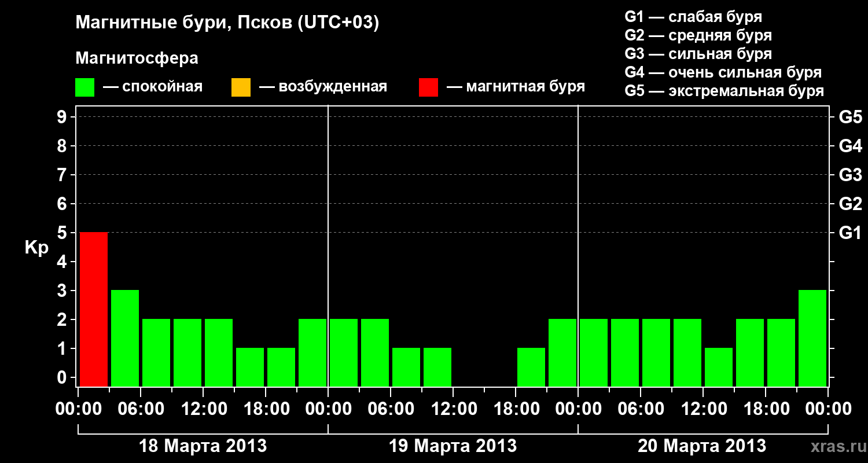Screen dimensions: 868x463
Task: Click the '06:00' time label of 20 Марта
Action: click(640, 409)
